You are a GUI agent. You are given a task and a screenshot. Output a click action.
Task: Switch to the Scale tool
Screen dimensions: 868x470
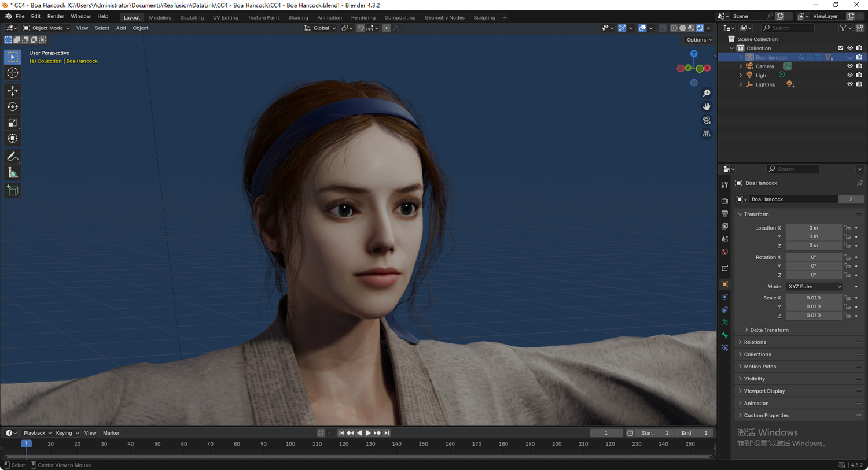coord(13,123)
